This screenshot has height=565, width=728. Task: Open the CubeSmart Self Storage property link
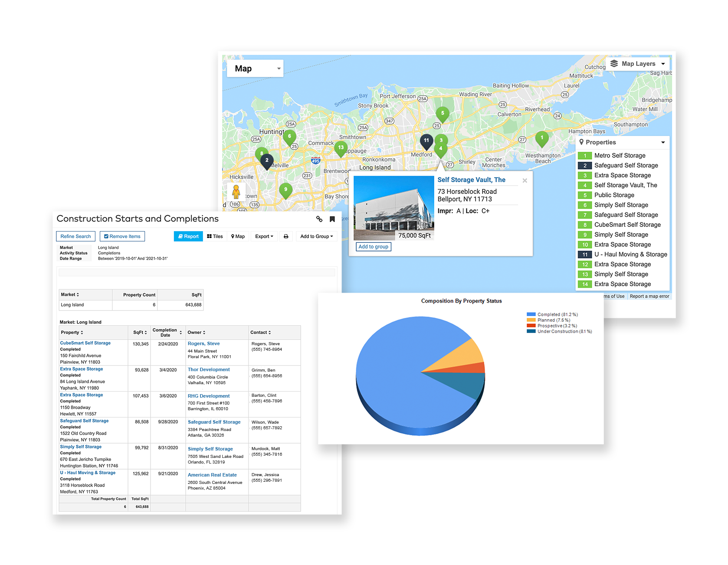(85, 343)
